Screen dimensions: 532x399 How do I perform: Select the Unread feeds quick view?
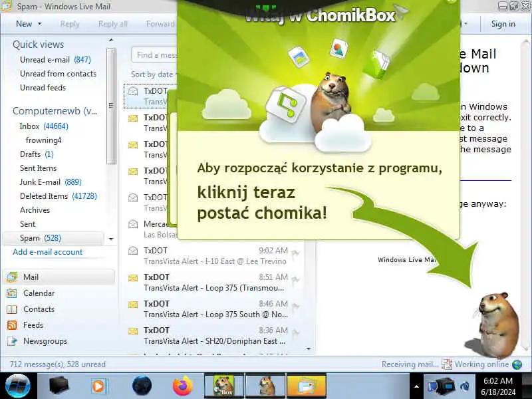point(43,88)
